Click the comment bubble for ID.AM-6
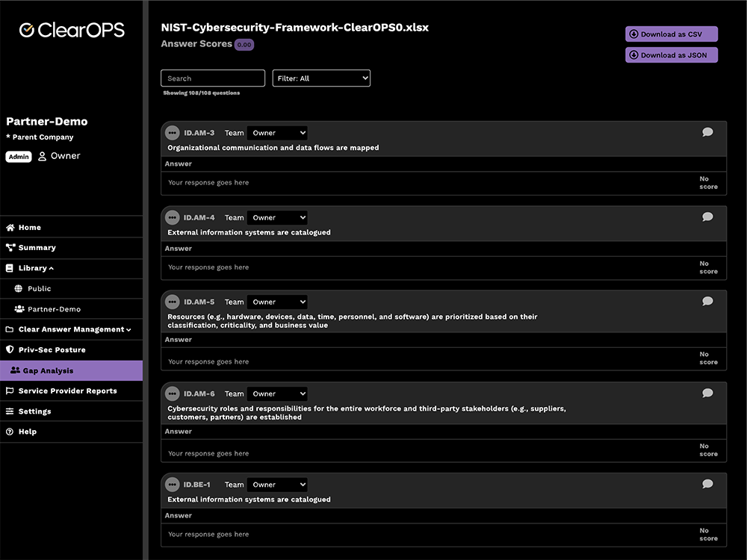Image resolution: width=747 pixels, height=560 pixels. 707,393
